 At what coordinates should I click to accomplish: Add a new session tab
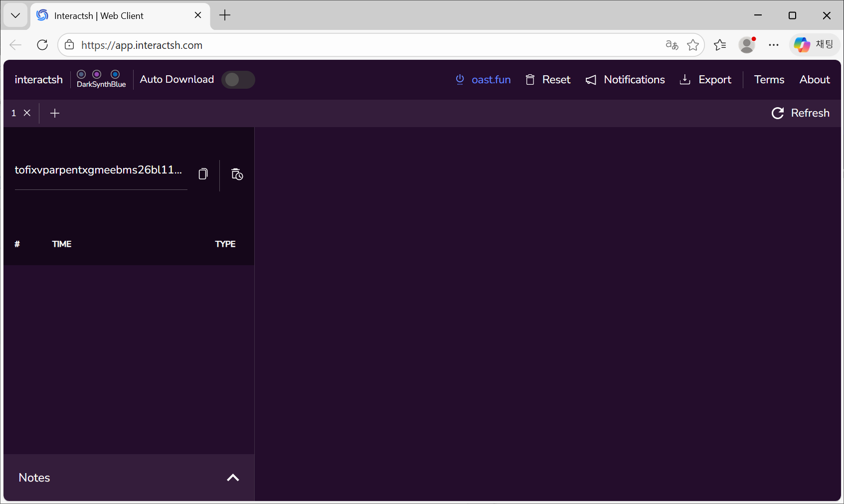click(x=55, y=113)
